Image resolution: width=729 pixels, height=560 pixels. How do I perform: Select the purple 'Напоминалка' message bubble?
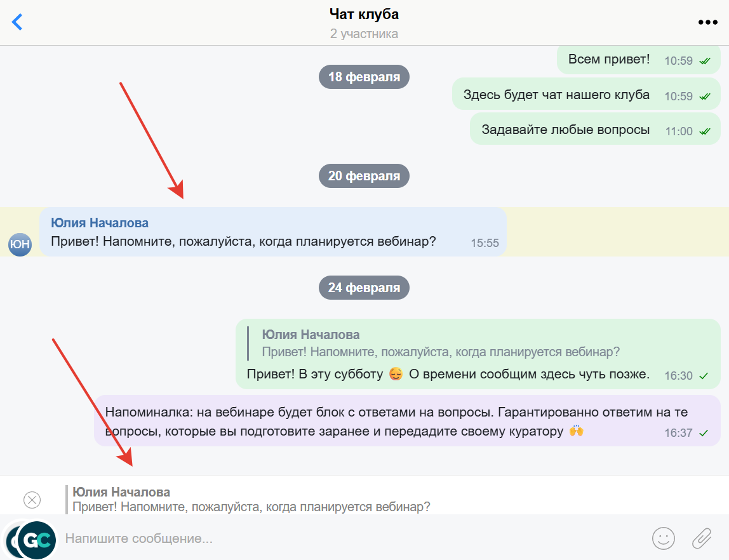(407, 421)
